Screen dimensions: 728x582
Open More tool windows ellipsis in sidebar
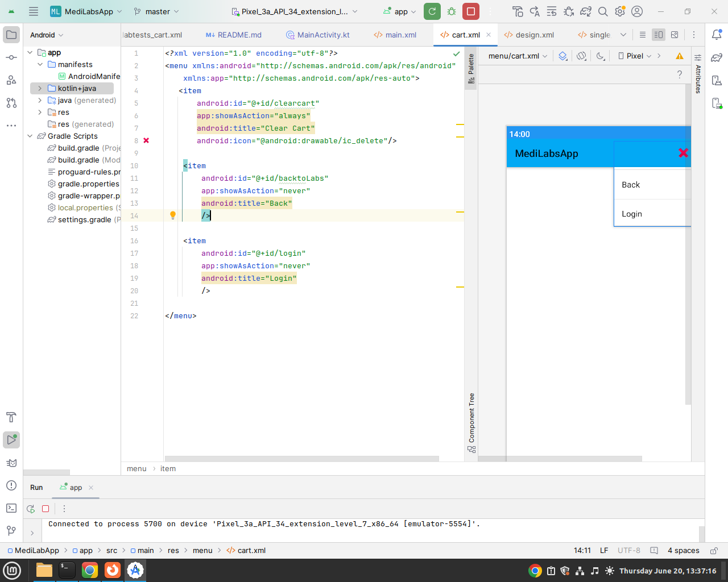[11, 125]
